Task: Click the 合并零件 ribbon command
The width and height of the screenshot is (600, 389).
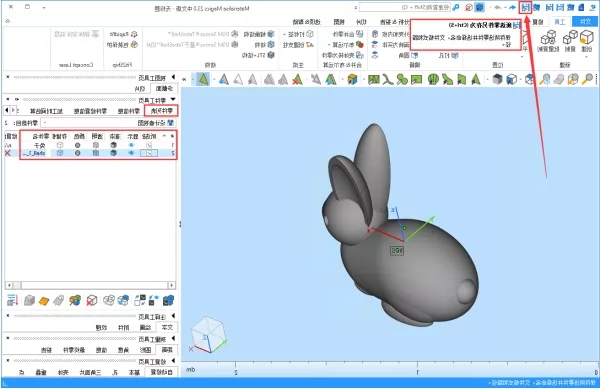Action: point(348,34)
